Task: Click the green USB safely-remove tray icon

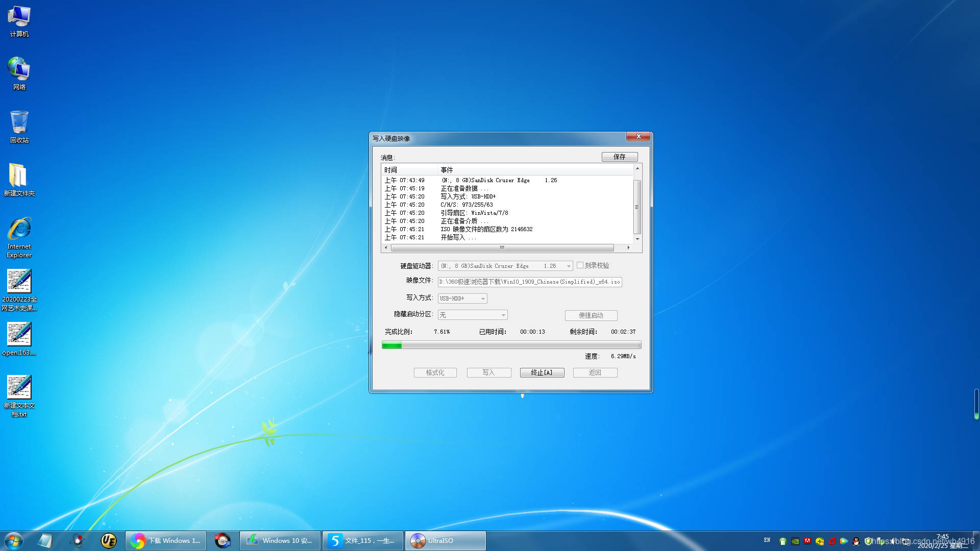Action: [782, 541]
